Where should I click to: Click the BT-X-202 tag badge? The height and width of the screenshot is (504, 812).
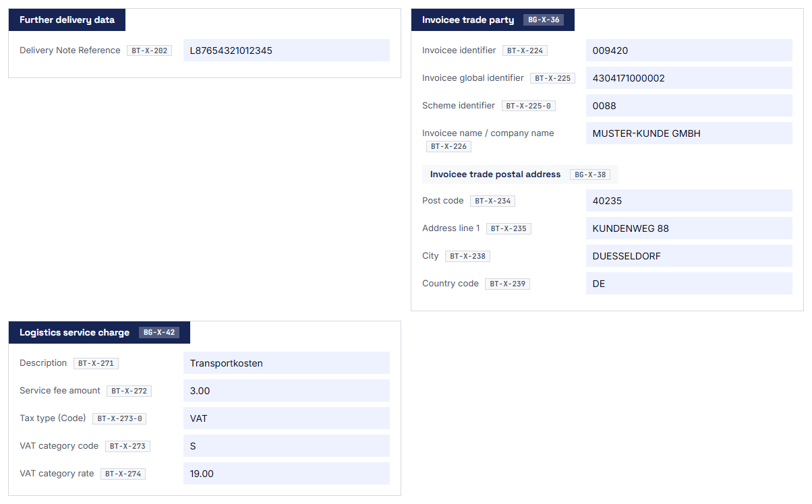[150, 51]
